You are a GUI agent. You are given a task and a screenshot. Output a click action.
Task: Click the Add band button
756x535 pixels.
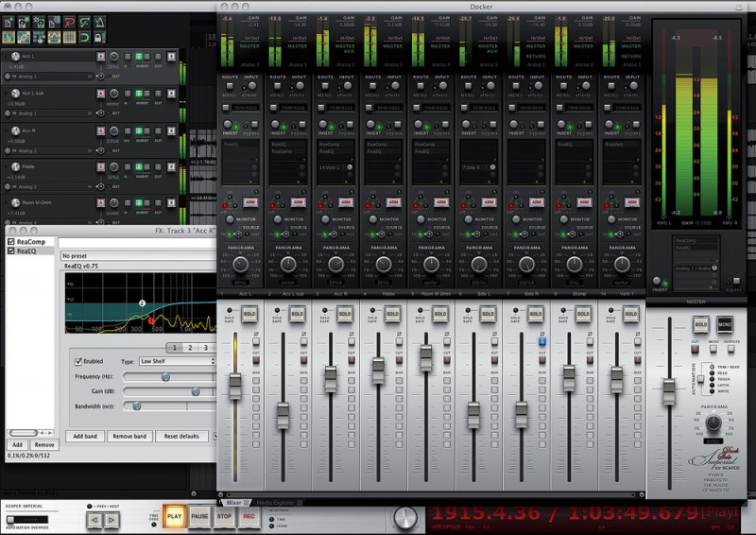pos(83,436)
